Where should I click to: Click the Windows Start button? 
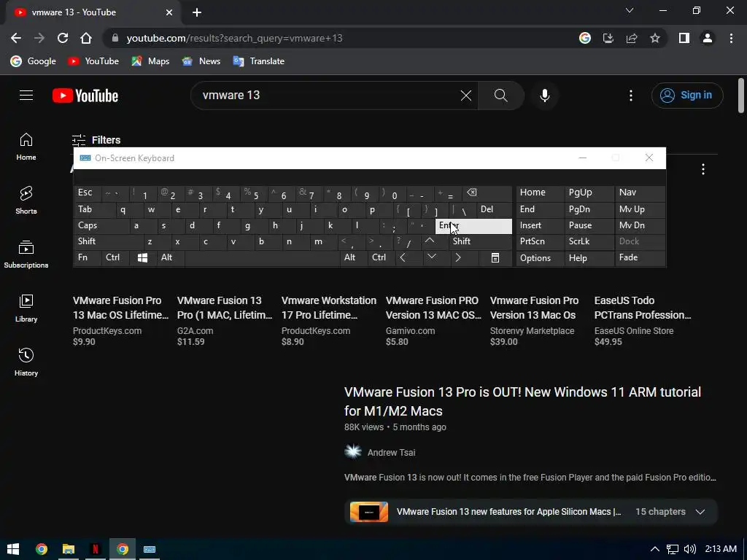pos(13,549)
